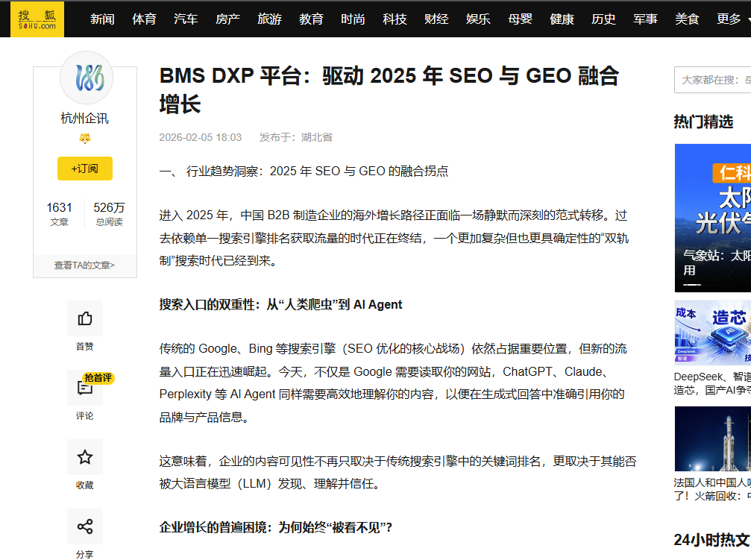Viewport: 751px width, 560px height.
Task: Open the DeepSeek 造芯 article headline
Action: tap(713, 383)
